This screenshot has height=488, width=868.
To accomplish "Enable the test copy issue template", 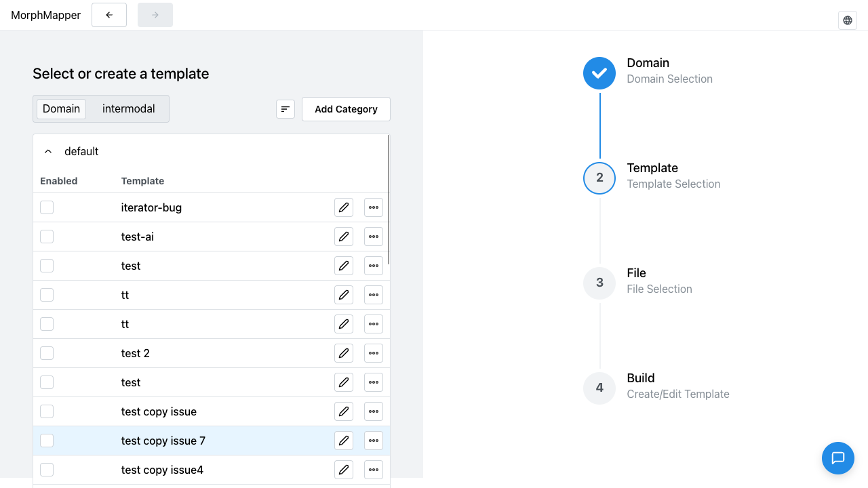I will tap(47, 411).
